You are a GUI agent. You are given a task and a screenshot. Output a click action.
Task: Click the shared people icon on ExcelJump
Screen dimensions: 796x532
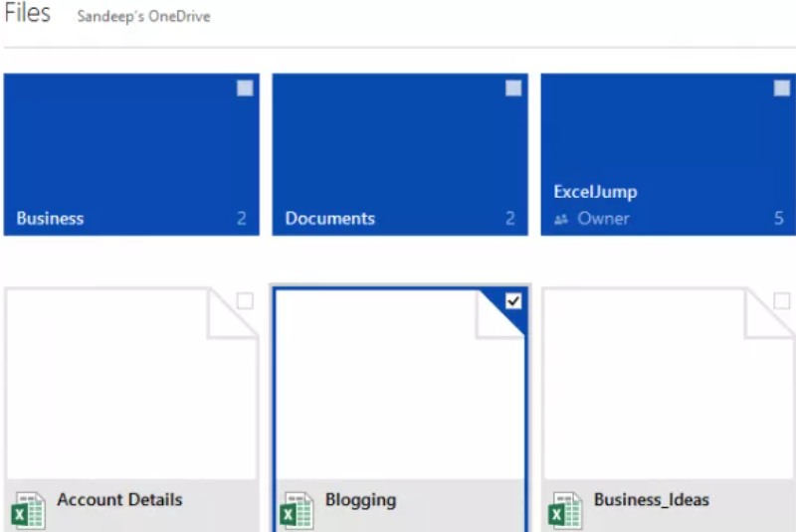pos(561,219)
